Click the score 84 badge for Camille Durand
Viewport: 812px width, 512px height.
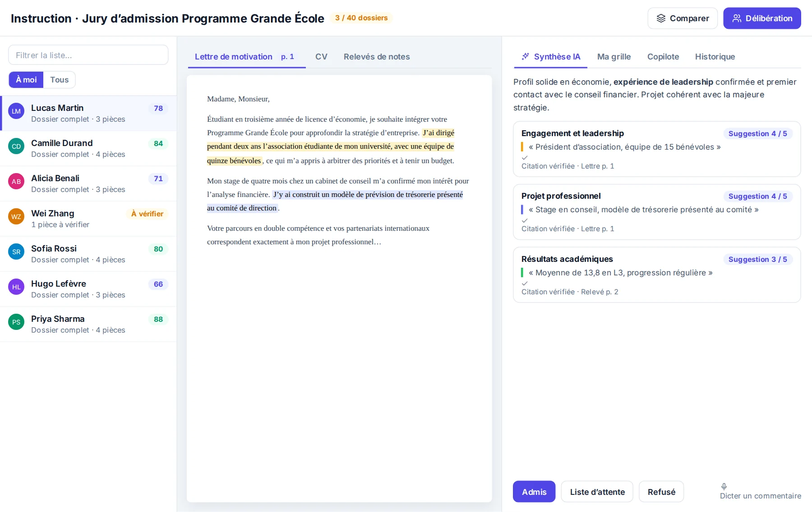pos(158,143)
